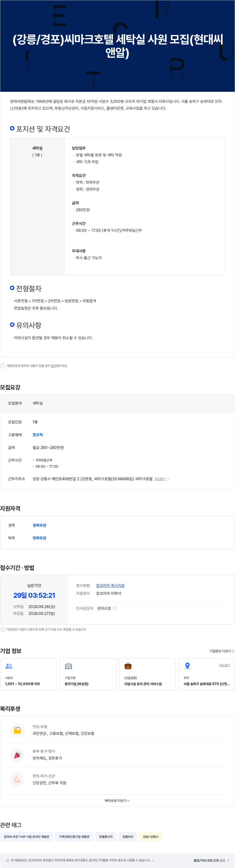Click the 경력무관 link
Viewport: 235px width, 868px height.
click(39, 525)
